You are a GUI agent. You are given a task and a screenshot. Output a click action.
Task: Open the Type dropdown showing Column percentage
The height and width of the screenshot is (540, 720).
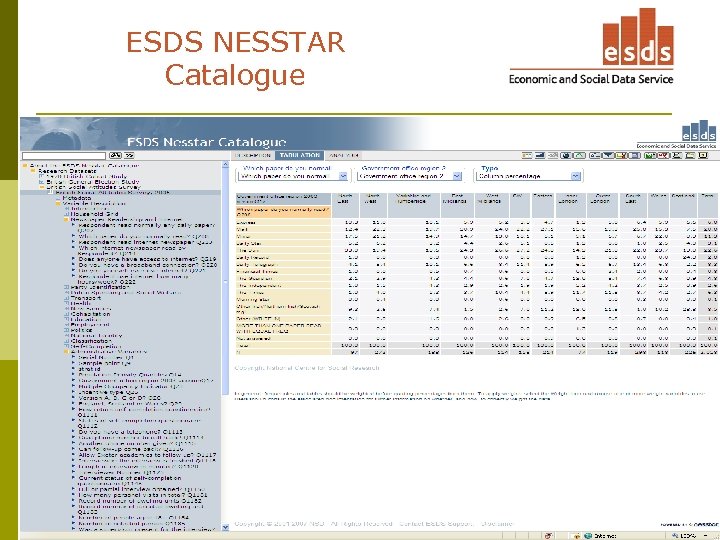click(x=529, y=176)
